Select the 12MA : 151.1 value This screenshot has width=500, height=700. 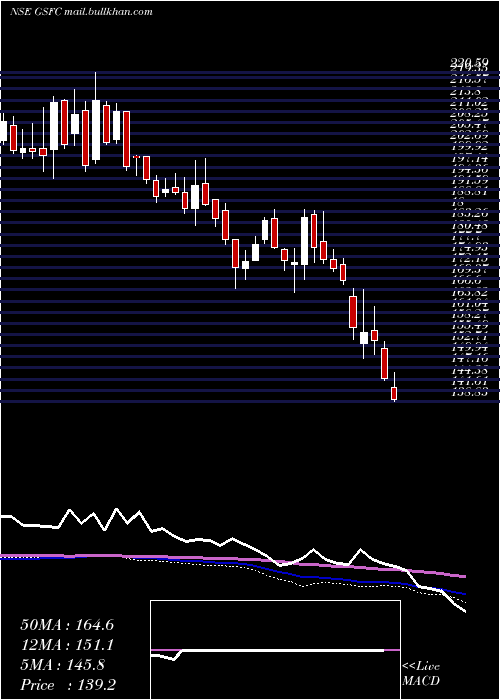(x=67, y=645)
